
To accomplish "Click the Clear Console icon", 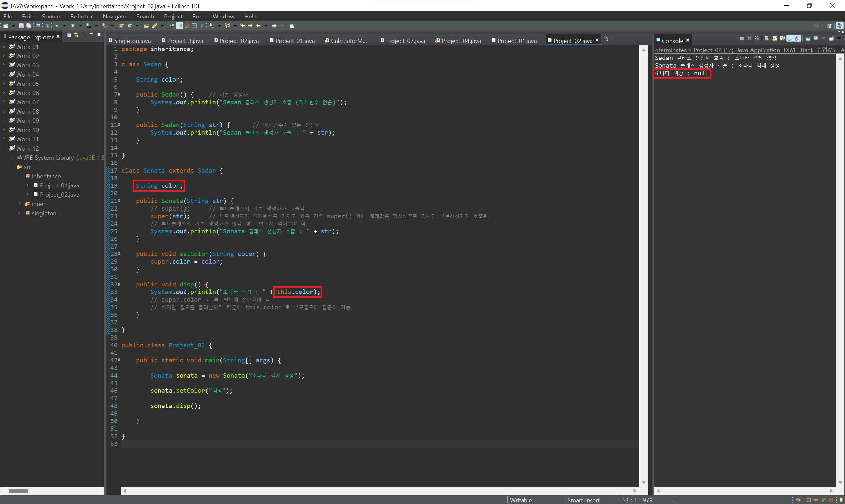I will tap(766, 38).
